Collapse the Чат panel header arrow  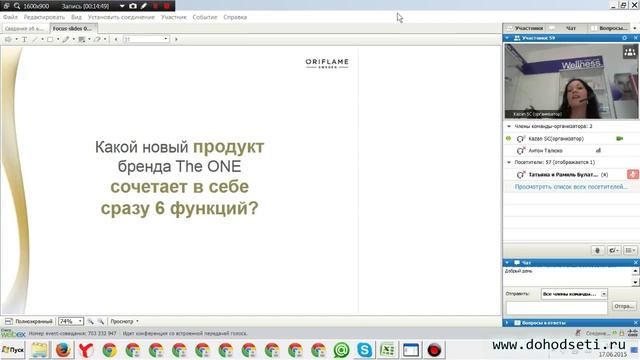[x=507, y=263]
